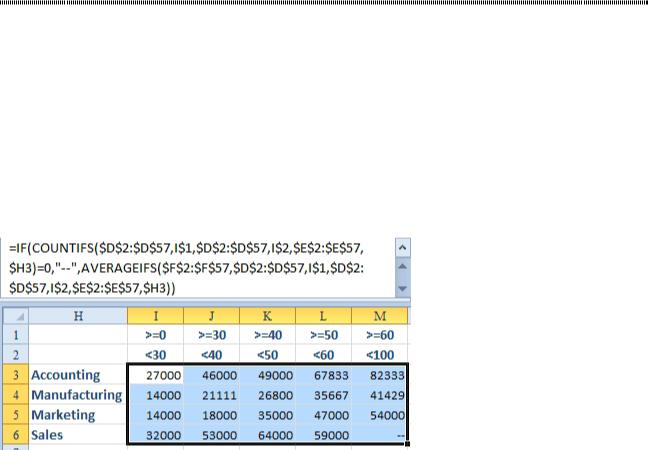648x450 pixels.
Task: Select column I header
Action: (x=155, y=316)
